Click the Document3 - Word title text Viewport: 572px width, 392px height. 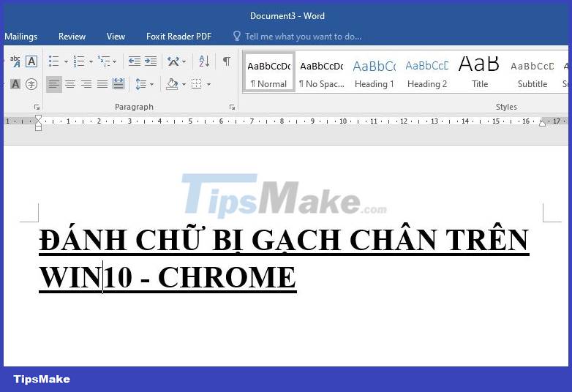pos(287,16)
